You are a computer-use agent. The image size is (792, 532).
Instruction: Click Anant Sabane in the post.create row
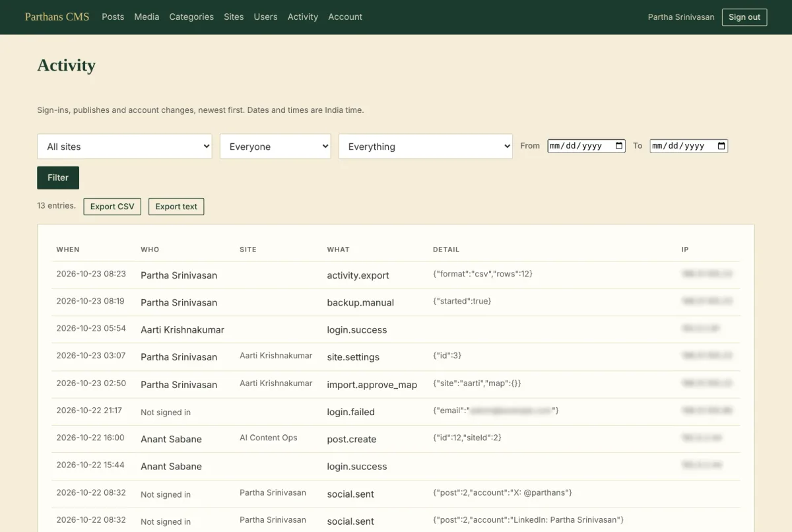point(171,439)
